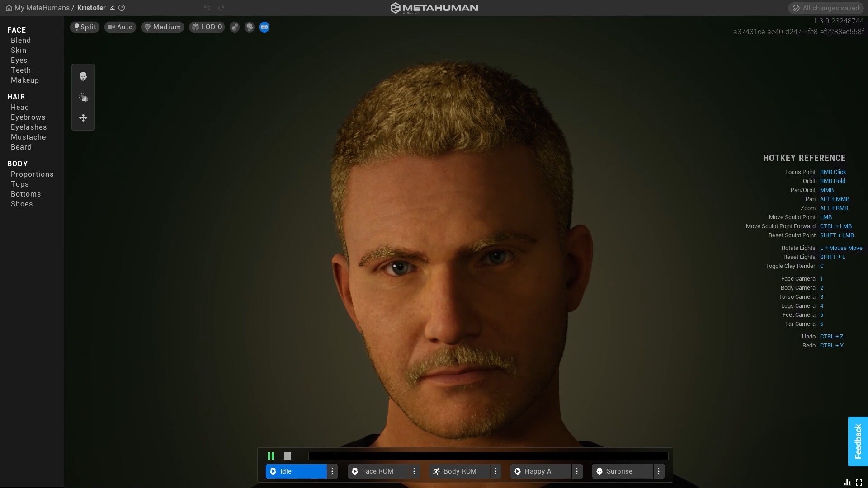Open the LOD 0 level selector

click(x=207, y=27)
